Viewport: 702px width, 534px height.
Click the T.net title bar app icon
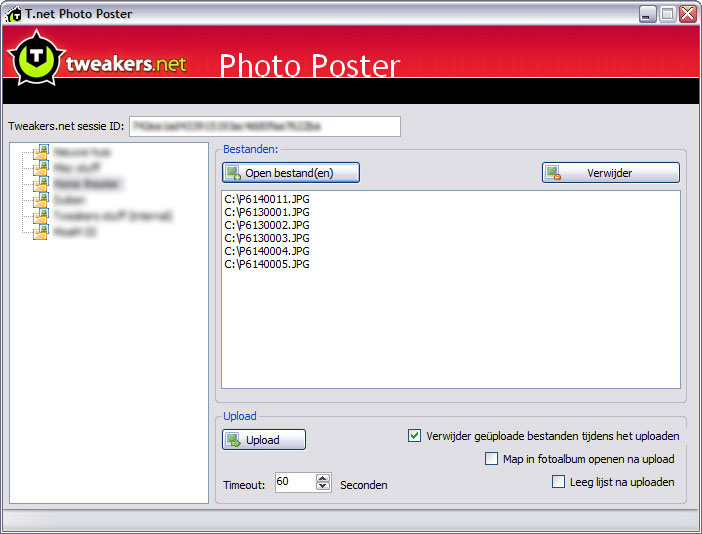pyautogui.click(x=13, y=14)
